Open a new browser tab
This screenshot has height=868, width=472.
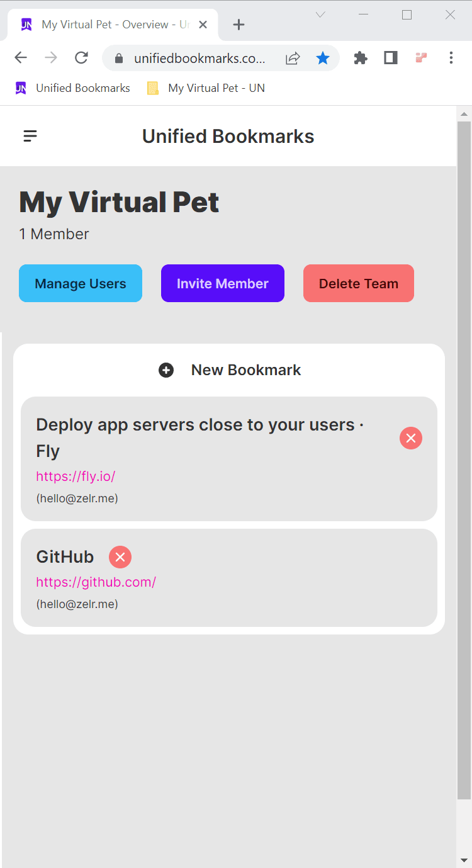pos(239,25)
